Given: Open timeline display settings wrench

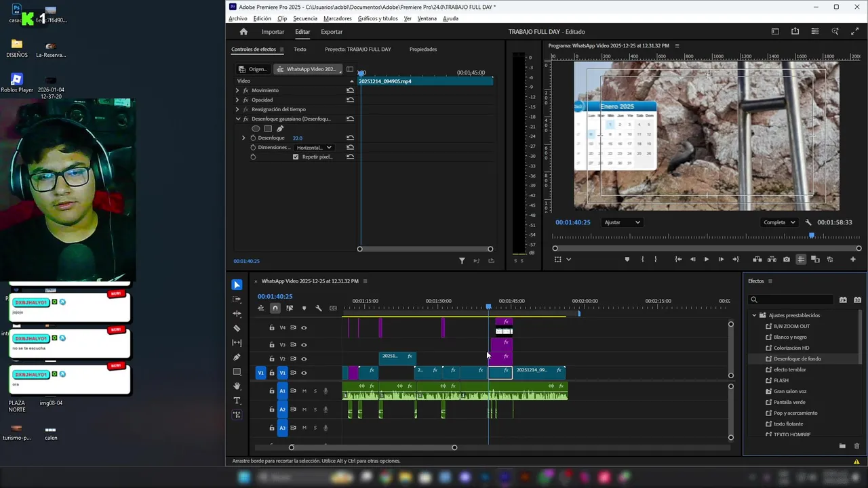Looking at the screenshot, I should click(x=319, y=308).
